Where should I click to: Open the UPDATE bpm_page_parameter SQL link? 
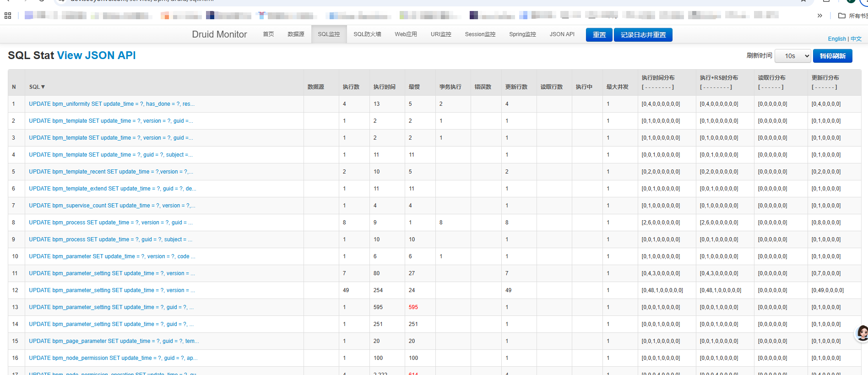pyautogui.click(x=114, y=341)
